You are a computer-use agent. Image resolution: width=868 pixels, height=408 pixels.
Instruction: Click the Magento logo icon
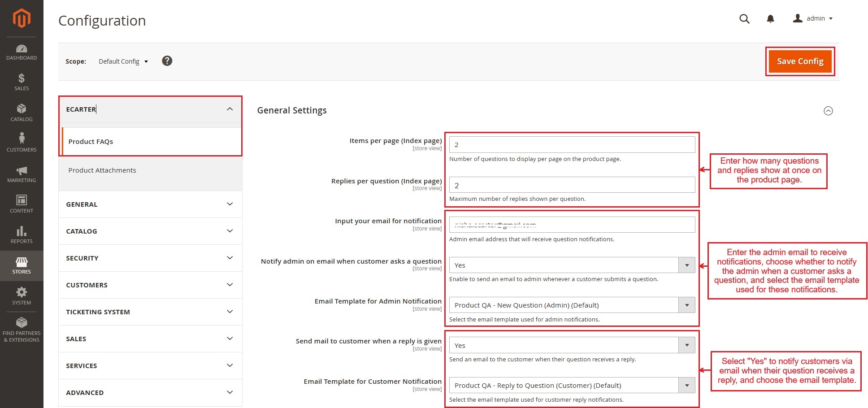coord(22,18)
